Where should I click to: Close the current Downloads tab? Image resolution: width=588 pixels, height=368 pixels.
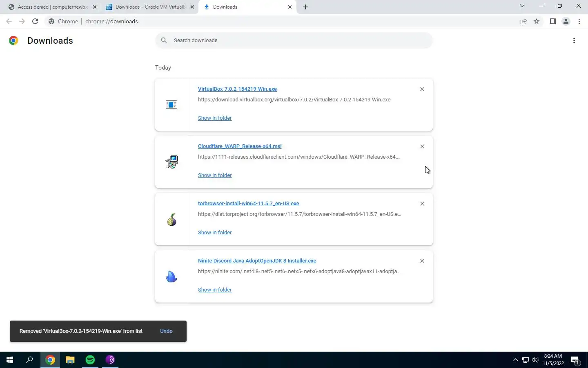[290, 7]
